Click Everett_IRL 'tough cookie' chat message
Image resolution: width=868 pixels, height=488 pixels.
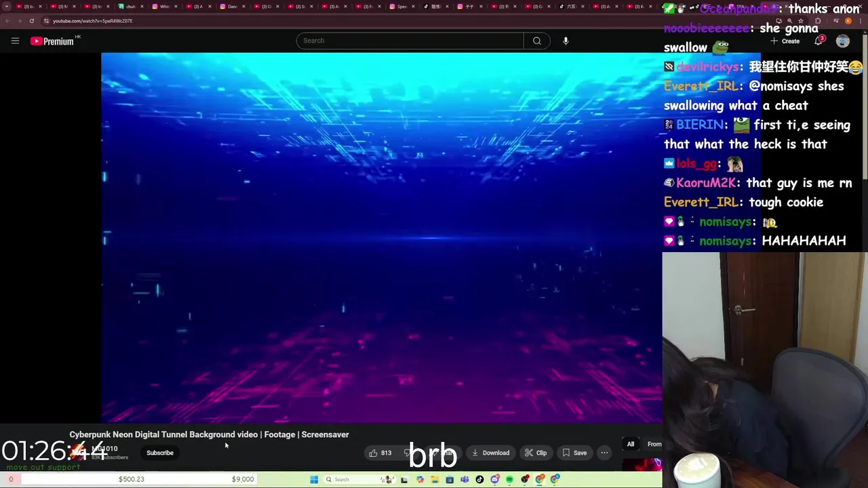pos(785,202)
